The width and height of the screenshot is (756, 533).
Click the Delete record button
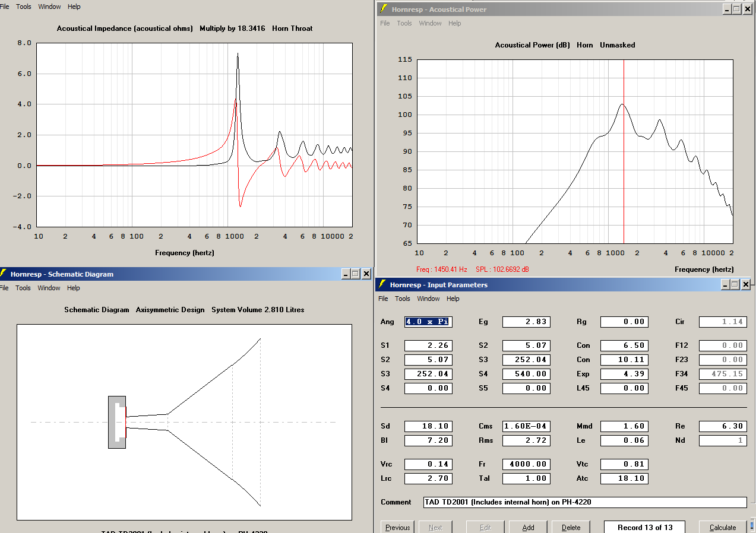point(571,527)
